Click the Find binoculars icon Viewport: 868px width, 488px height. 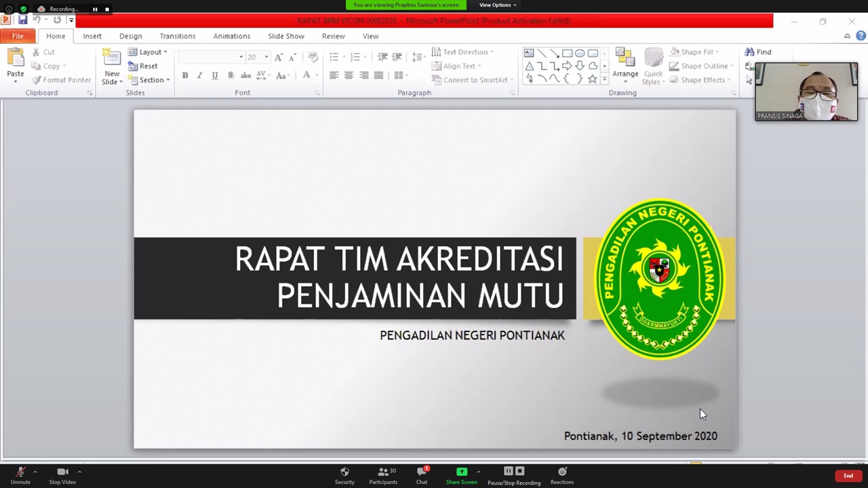click(749, 52)
